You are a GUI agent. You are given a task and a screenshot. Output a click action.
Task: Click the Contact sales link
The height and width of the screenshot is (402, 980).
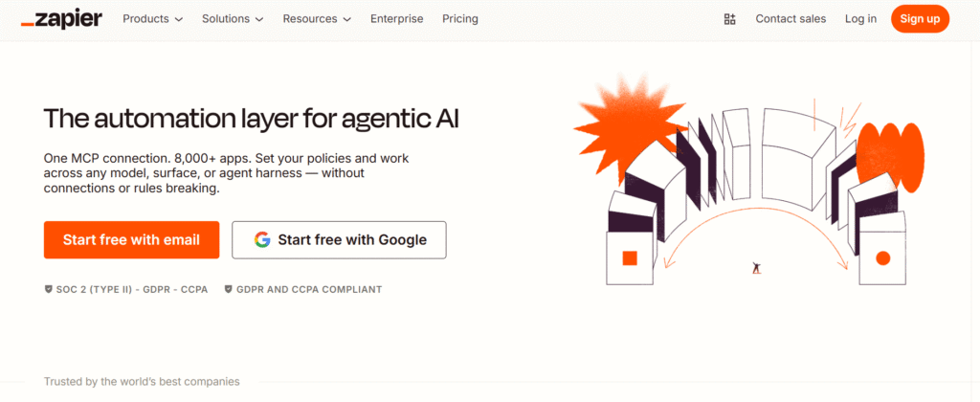(x=791, y=19)
